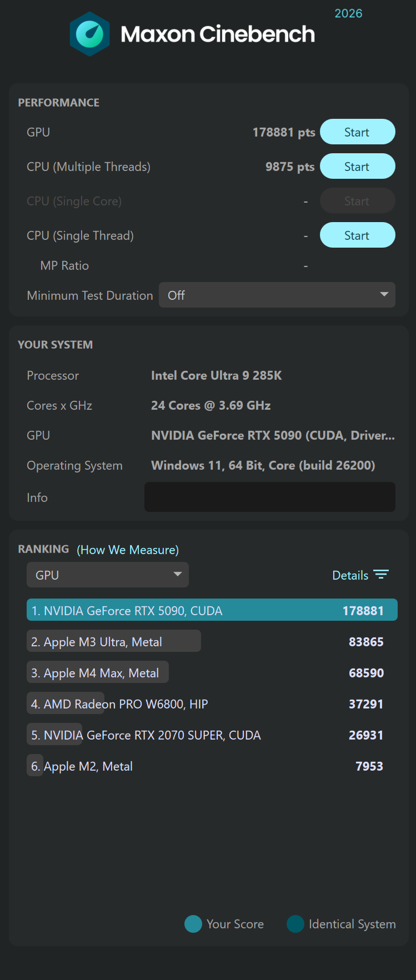Click the Details filter lines icon
This screenshot has height=980, width=416.
[381, 575]
